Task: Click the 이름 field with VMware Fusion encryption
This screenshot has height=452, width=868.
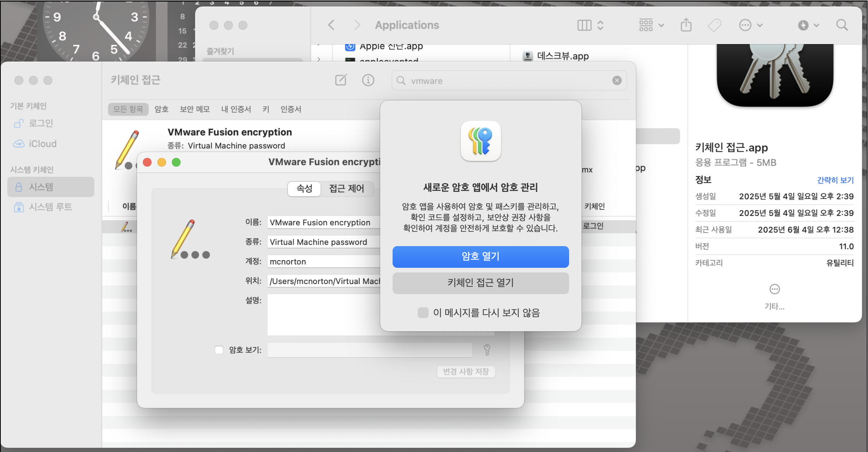Action: click(324, 223)
